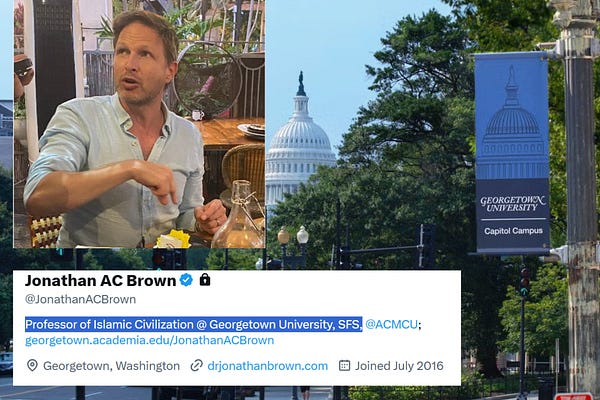Click the Joined July 2016 text
Image resolution: width=600 pixels, height=400 pixels.
tap(399, 366)
